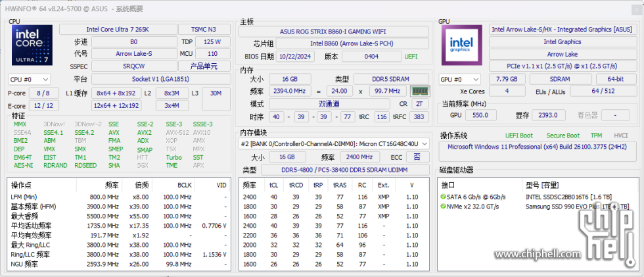This screenshot has width=644, height=277.
Task: Click the memory module chip icon
Action: 420,91
